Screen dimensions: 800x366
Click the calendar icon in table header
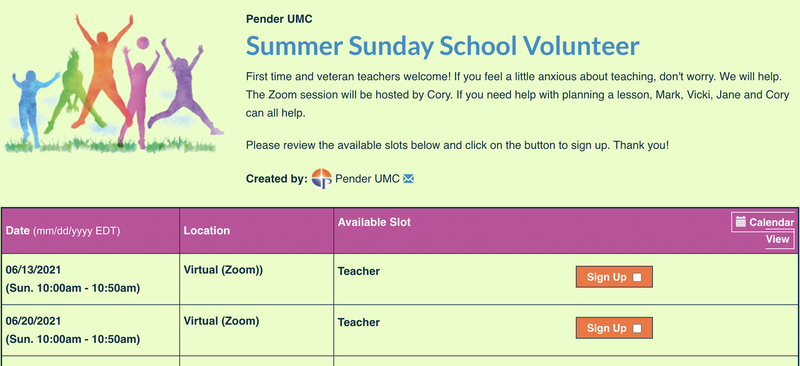click(741, 222)
